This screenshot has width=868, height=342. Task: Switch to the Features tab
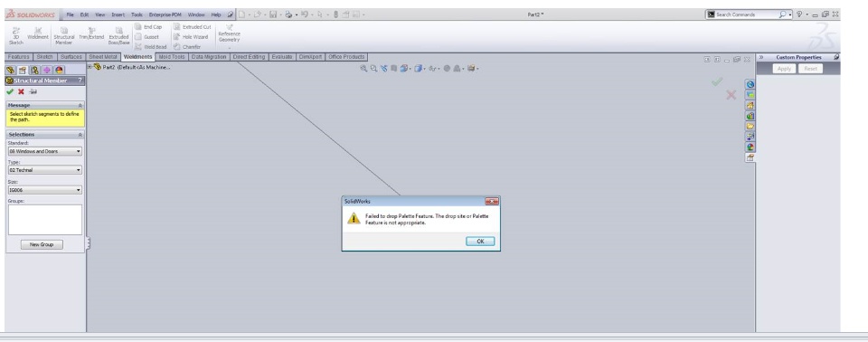click(18, 56)
